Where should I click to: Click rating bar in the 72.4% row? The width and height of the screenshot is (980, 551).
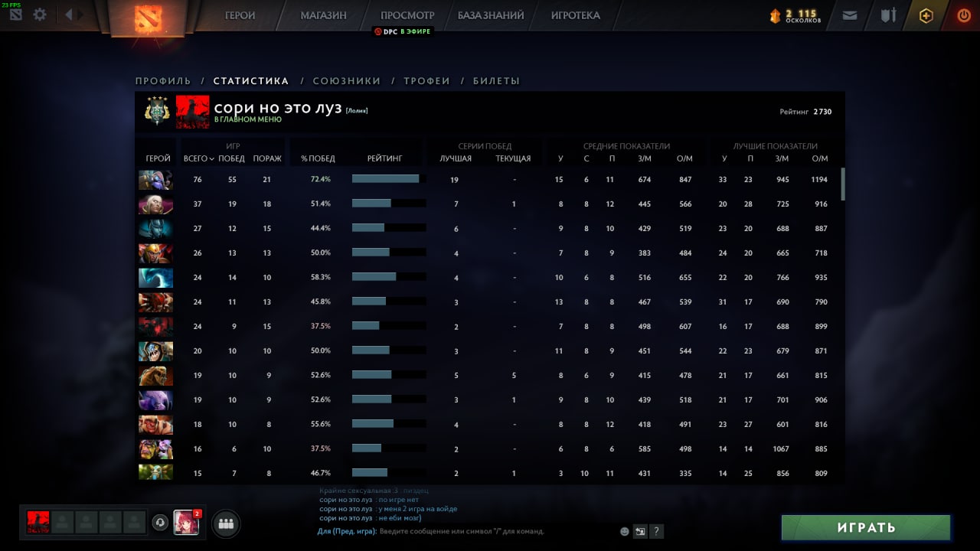point(389,179)
